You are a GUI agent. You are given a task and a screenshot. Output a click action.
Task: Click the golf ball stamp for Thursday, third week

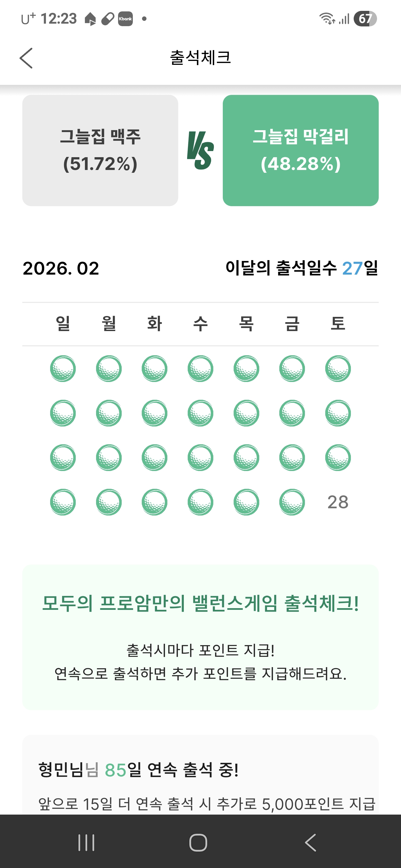(246, 458)
